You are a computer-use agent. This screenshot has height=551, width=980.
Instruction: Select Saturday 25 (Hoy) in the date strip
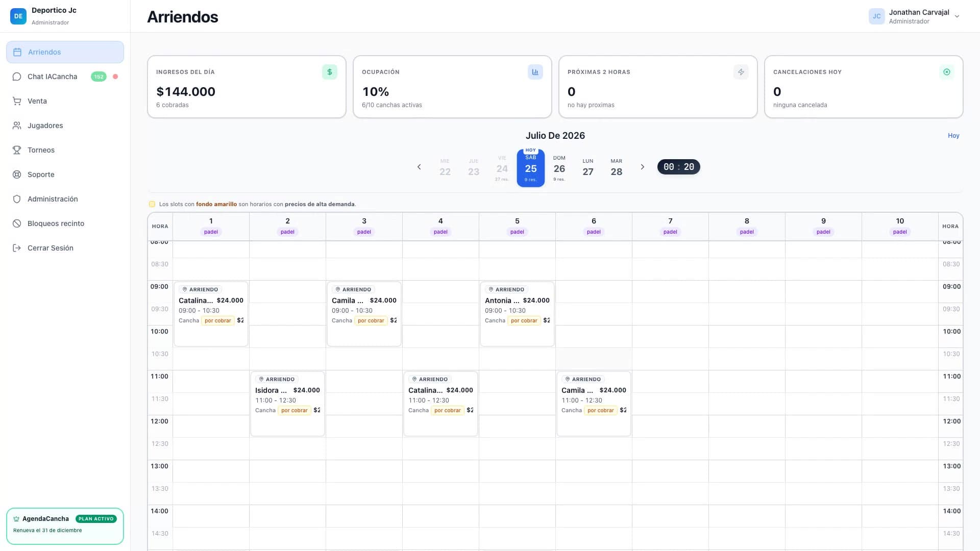click(x=531, y=168)
